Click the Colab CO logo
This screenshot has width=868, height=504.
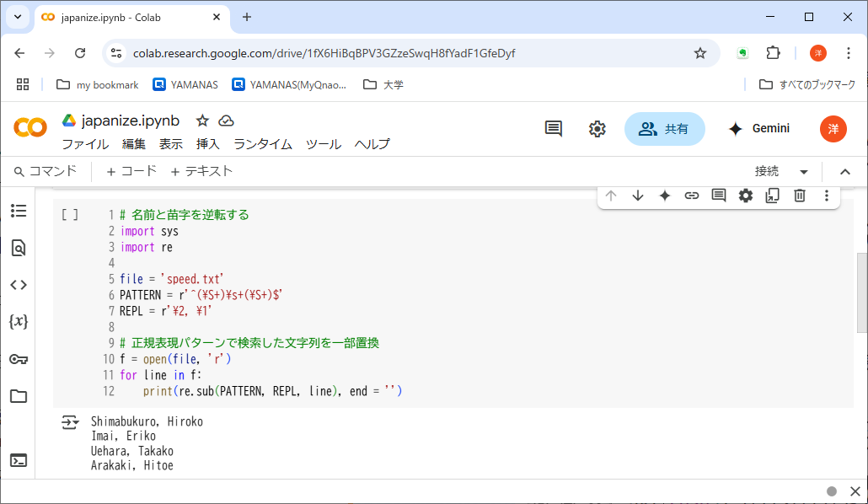click(x=30, y=128)
